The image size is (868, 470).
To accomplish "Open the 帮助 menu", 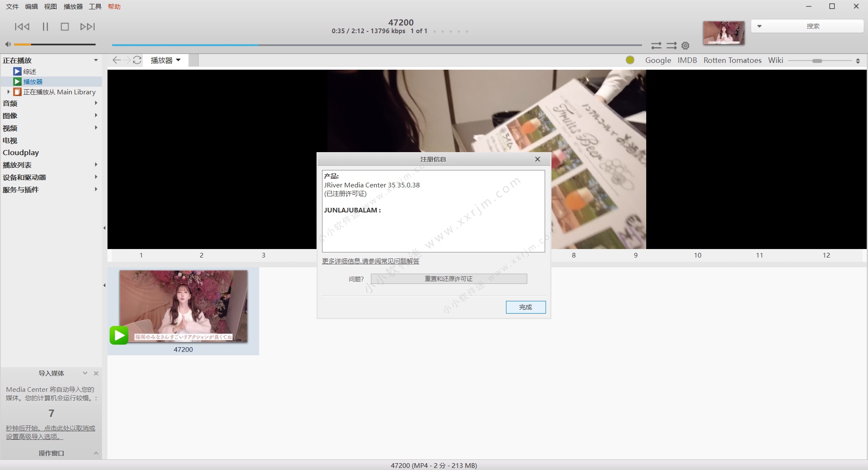I will point(114,6).
